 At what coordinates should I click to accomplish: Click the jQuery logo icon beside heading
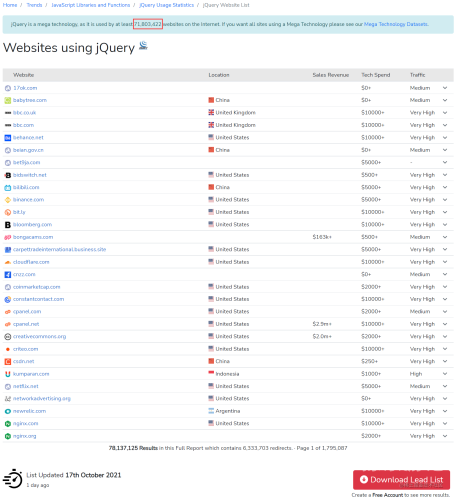pos(143,45)
